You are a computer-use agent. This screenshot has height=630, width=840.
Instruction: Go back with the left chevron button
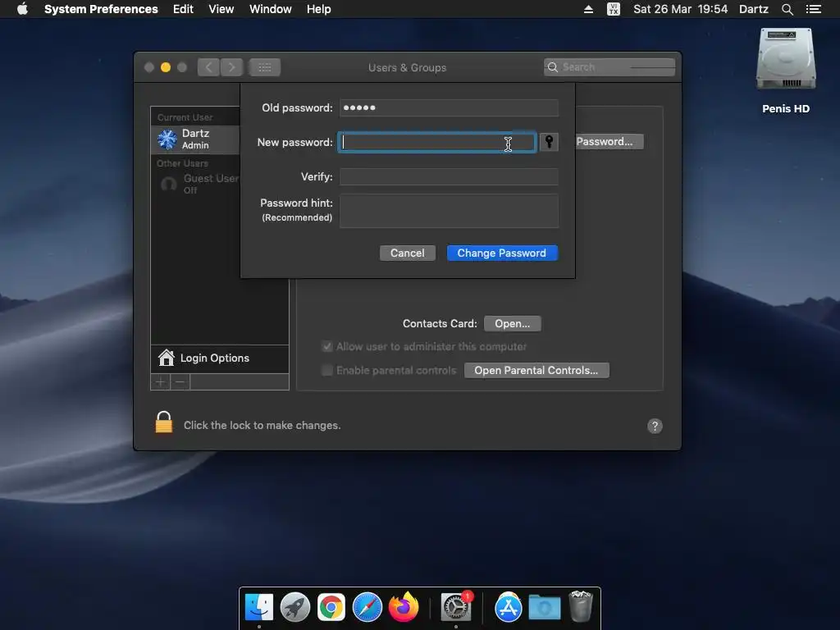(x=208, y=67)
